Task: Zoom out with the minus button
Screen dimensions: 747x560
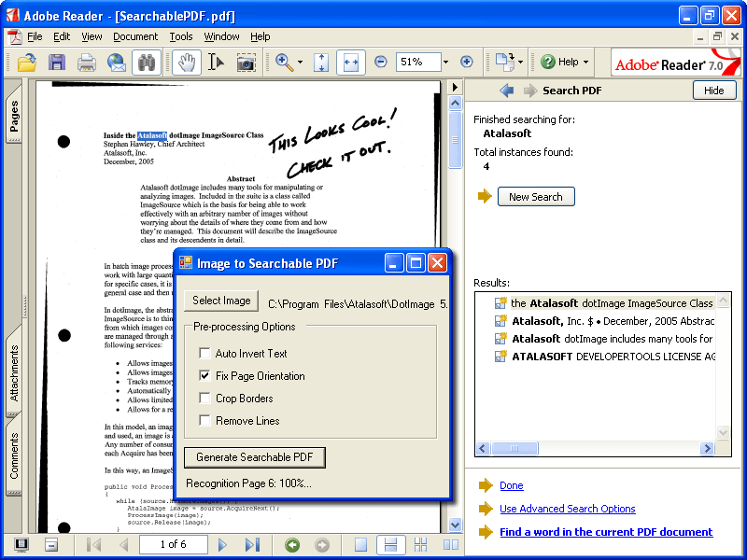Action: 381,62
